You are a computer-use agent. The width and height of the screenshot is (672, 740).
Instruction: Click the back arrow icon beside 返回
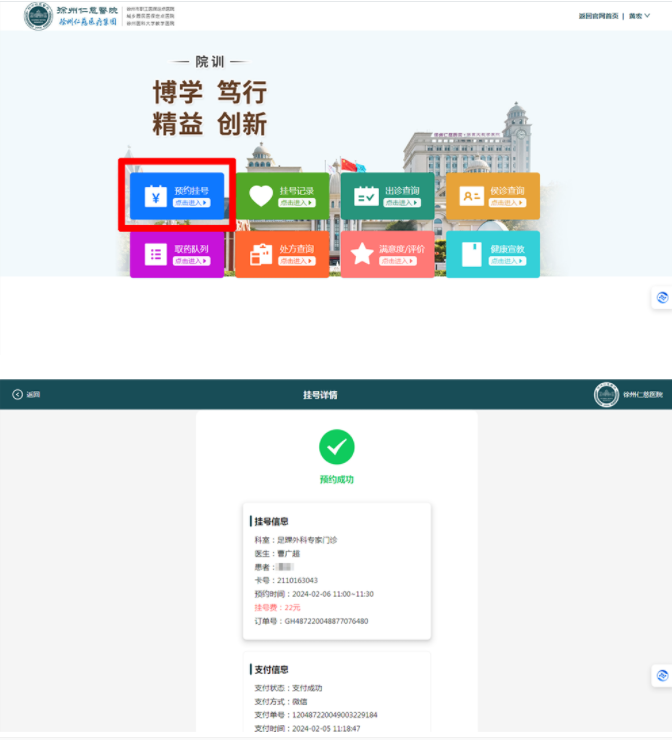pyautogui.click(x=17, y=395)
